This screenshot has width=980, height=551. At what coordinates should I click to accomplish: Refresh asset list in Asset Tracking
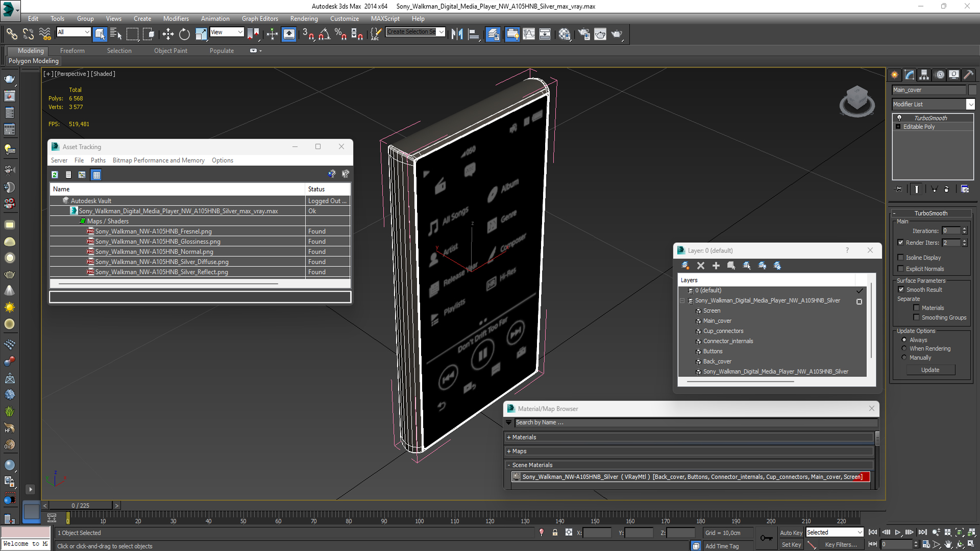(x=55, y=174)
